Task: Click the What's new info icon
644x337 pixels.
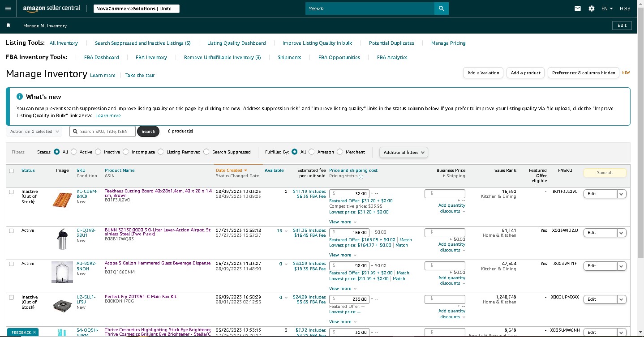Action: tap(20, 97)
